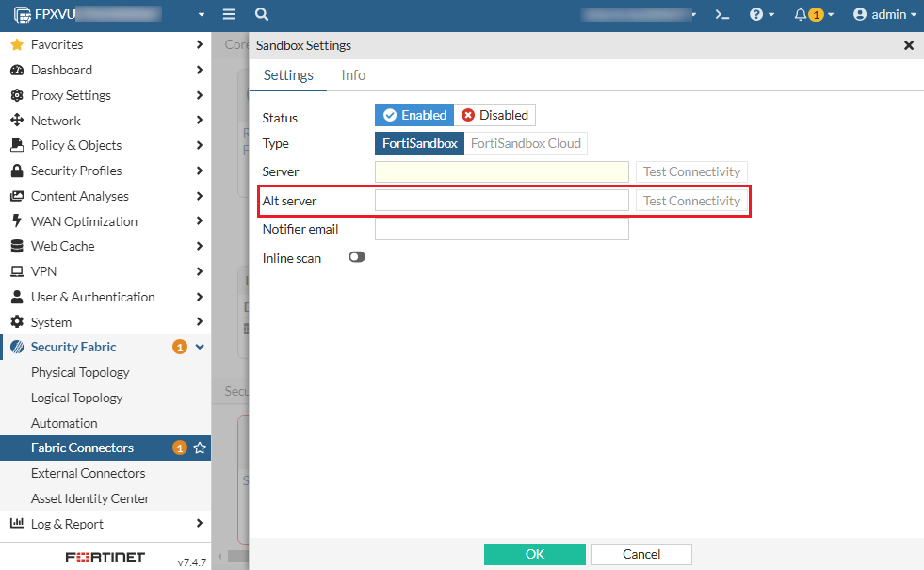Click the FPXVU device icon in header
This screenshot has height=570, width=924.
(x=22, y=15)
